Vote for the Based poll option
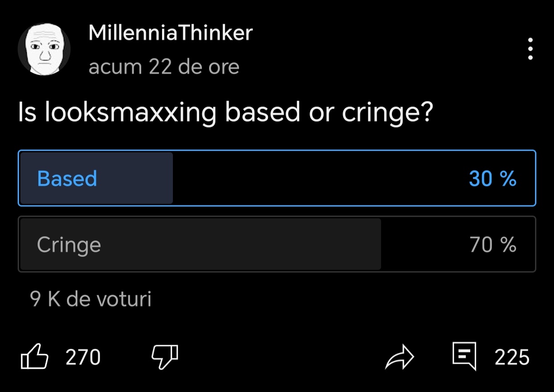Screen dimensions: 554x392 point(277,178)
